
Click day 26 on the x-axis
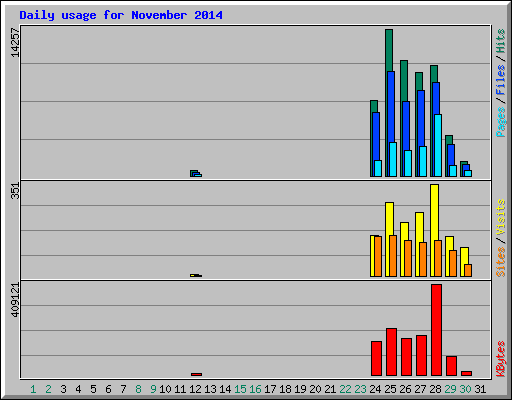click(x=405, y=389)
